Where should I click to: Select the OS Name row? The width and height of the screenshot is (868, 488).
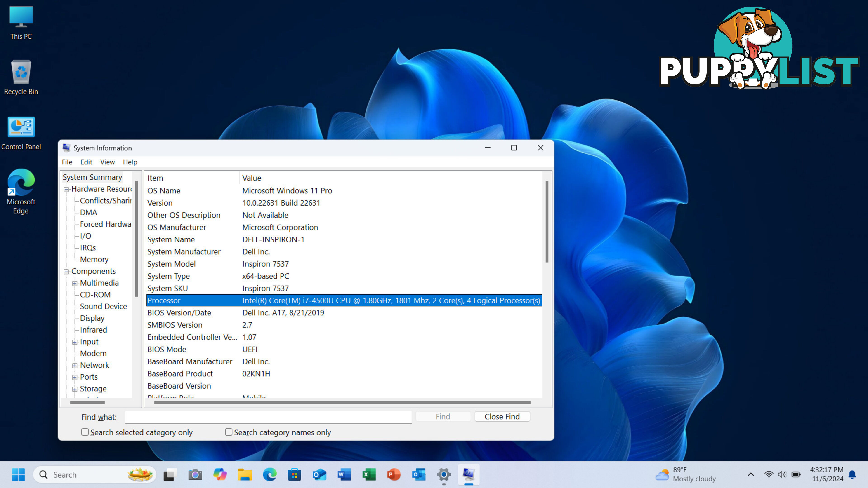pyautogui.click(x=344, y=191)
